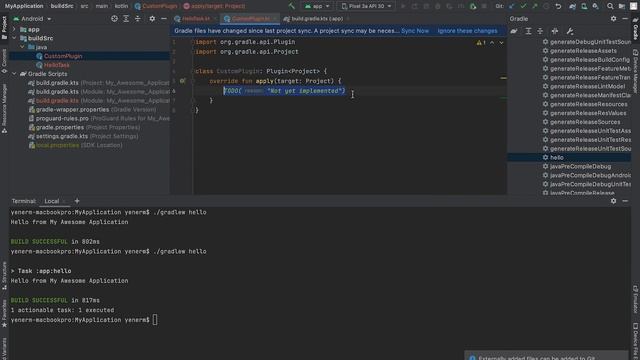Open Gradle build tool settings wrench
The height and width of the screenshot is (360, 640).
click(x=570, y=31)
